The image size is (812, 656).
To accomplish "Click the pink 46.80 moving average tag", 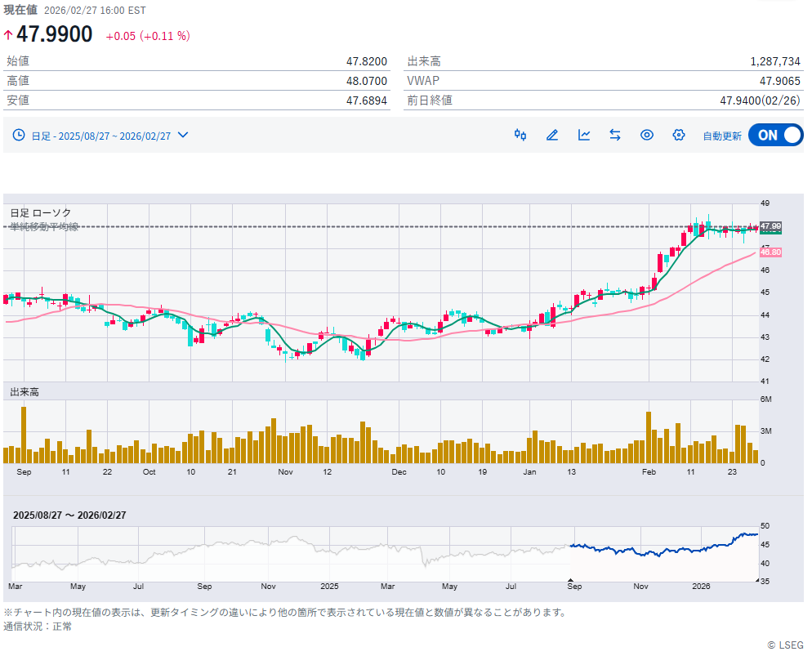I will 770,252.
